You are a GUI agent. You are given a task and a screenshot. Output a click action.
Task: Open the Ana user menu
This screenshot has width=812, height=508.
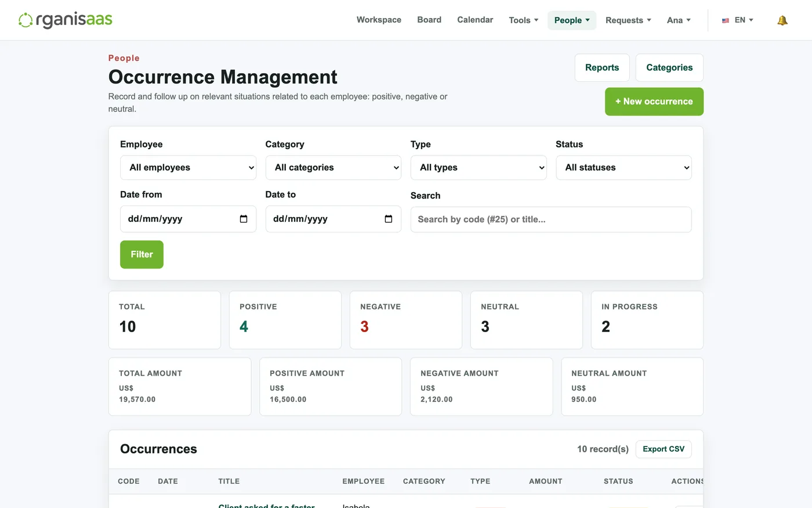(679, 20)
